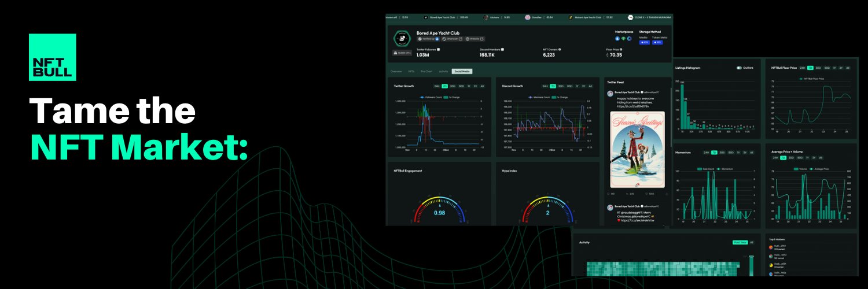The width and height of the screenshot is (868, 289).
Task: Click the first tweet's Bored Ape avatar
Action: pyautogui.click(x=610, y=93)
